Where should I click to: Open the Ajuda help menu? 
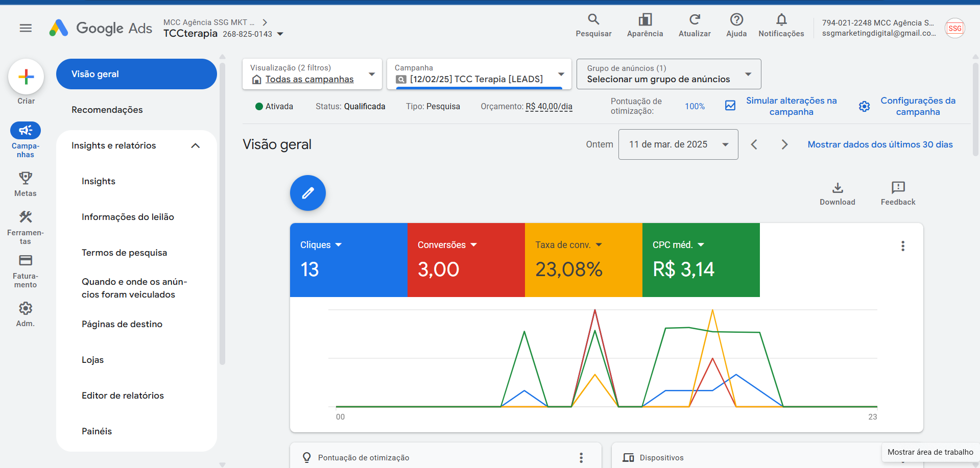click(x=736, y=26)
